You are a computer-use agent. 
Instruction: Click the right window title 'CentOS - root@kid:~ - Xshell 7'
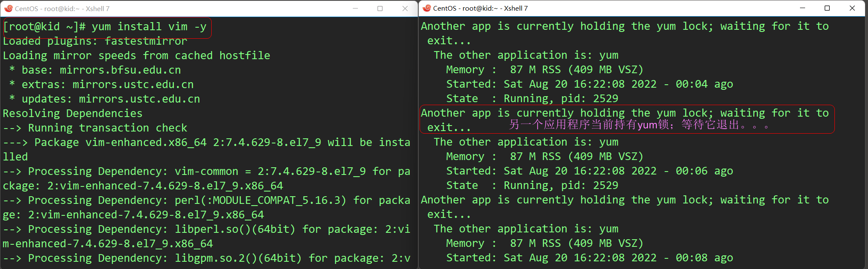pyautogui.click(x=480, y=8)
